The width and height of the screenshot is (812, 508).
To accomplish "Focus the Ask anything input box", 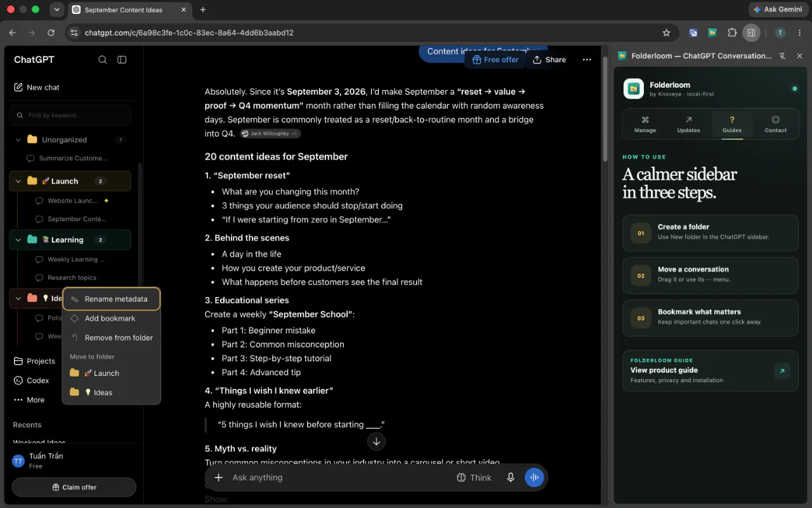I will pos(340,478).
